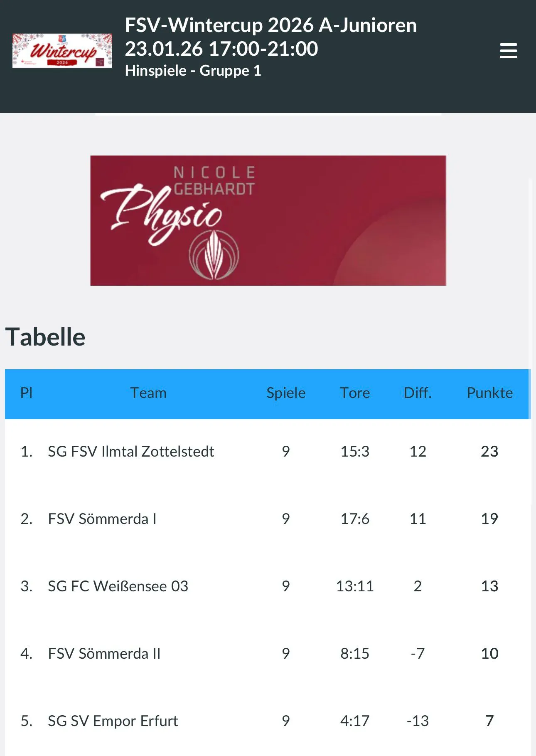
Task: Select team SG FC Weißensee 03
Action: tap(118, 586)
